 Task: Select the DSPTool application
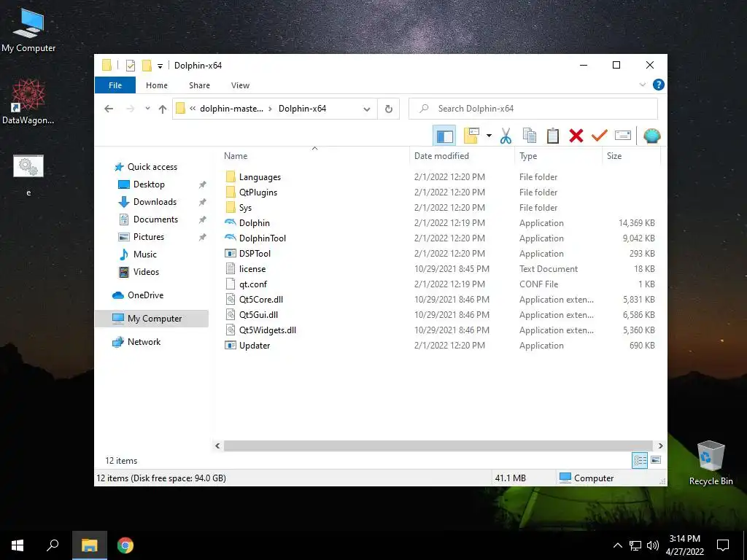click(255, 253)
